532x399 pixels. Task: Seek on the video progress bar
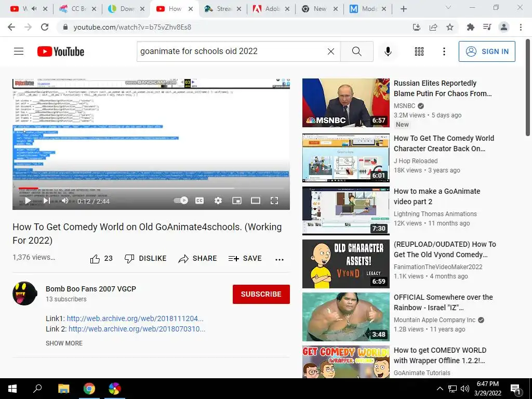(x=151, y=188)
